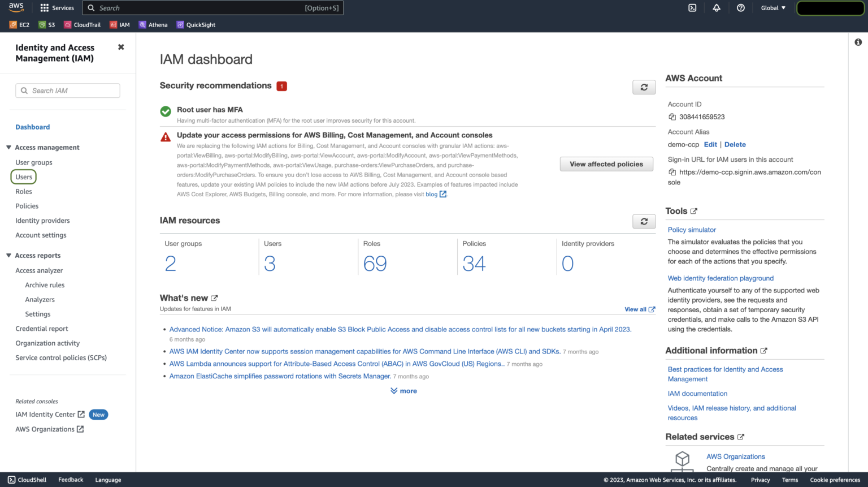Open QuickSight from the favorites bar

click(x=196, y=24)
